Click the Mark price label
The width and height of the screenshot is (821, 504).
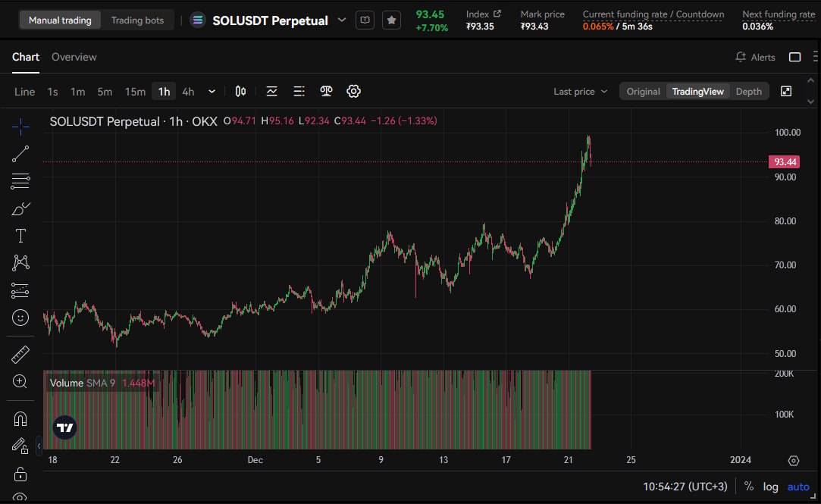[x=543, y=14]
